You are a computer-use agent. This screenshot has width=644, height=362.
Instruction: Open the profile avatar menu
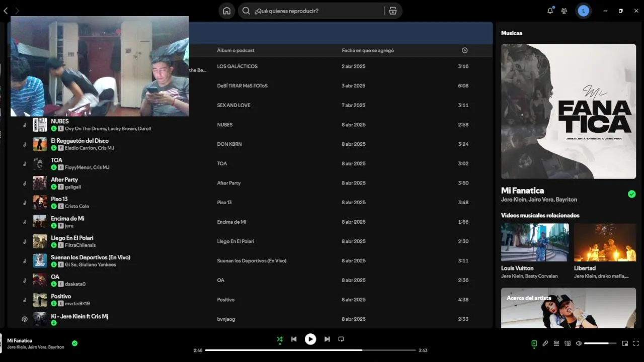point(583,11)
